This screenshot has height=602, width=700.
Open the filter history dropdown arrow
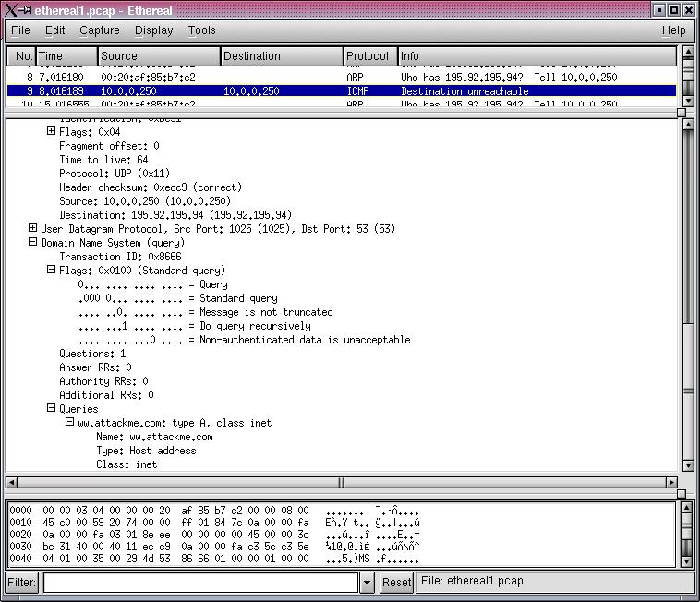tap(367, 583)
